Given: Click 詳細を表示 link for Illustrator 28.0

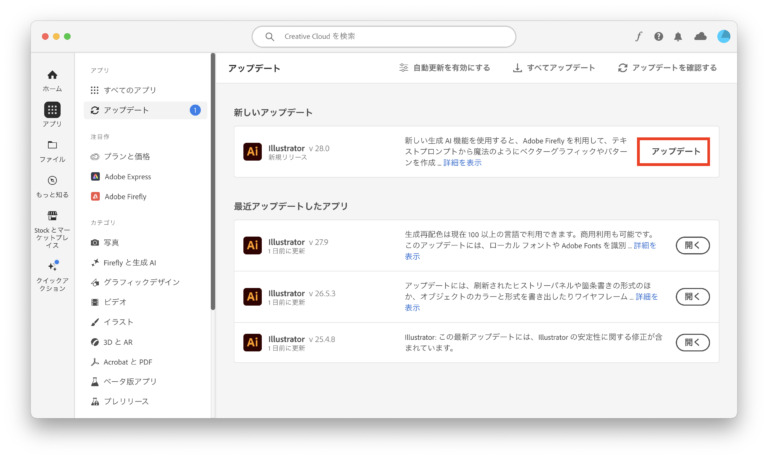Looking at the screenshot, I should pyautogui.click(x=462, y=163).
